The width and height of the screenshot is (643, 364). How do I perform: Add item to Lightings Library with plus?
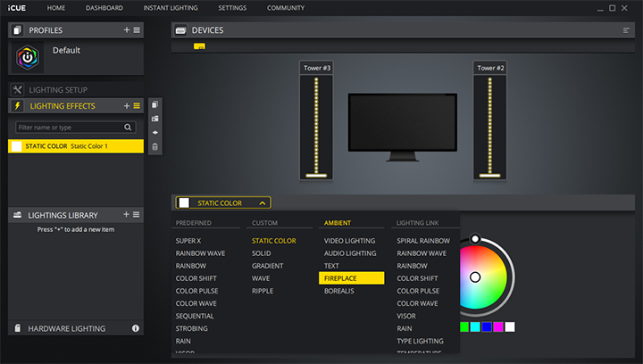[127, 215]
